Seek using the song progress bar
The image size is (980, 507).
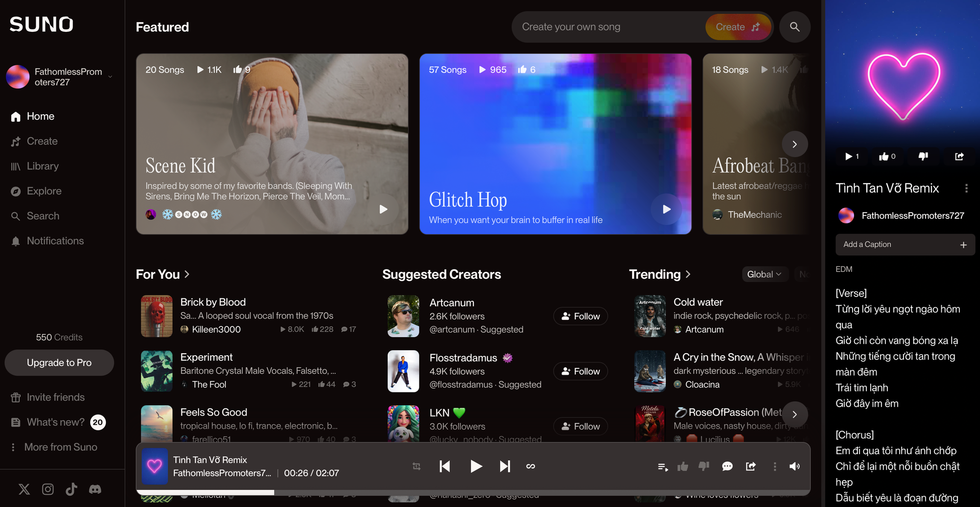tap(473, 492)
